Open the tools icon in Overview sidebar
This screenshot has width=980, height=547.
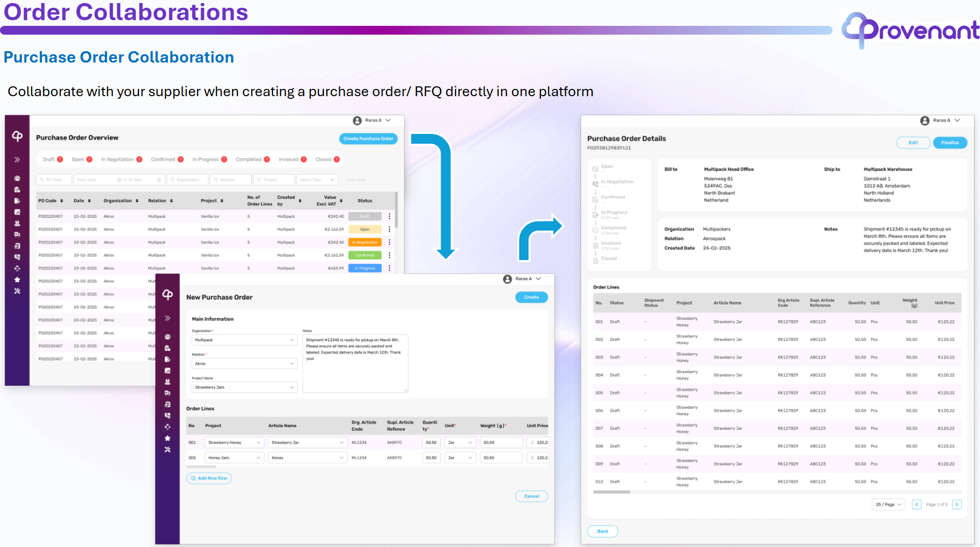[x=17, y=291]
